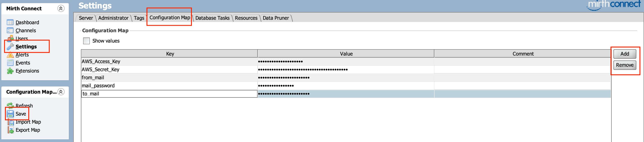644x142 pixels.
Task: Select the from_mail key cell
Action: 169,77
